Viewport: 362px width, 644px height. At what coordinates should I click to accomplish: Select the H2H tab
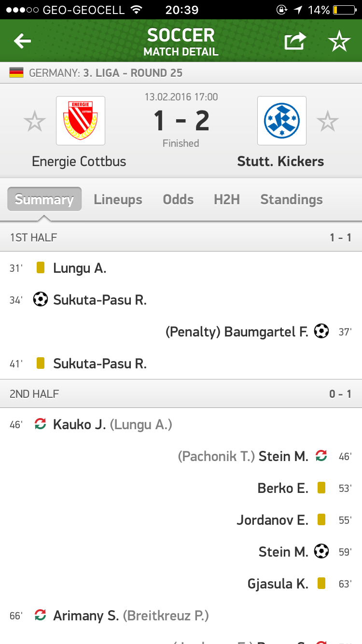tap(227, 199)
